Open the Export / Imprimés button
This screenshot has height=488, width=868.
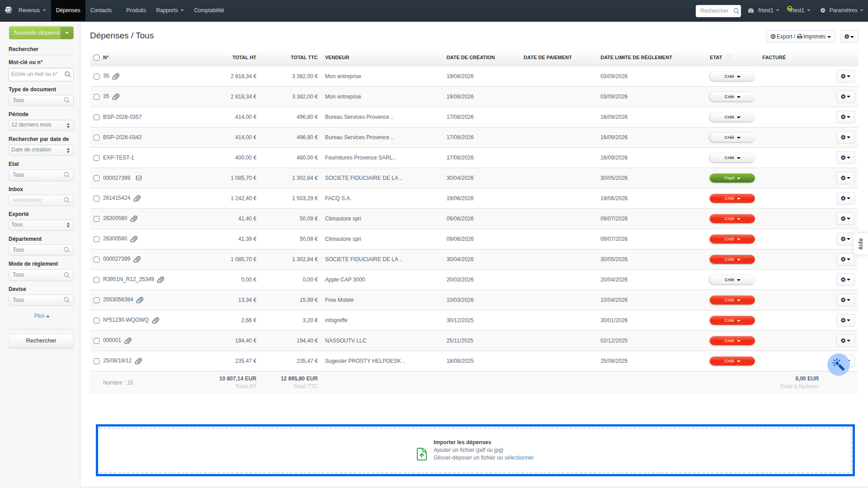pyautogui.click(x=800, y=37)
